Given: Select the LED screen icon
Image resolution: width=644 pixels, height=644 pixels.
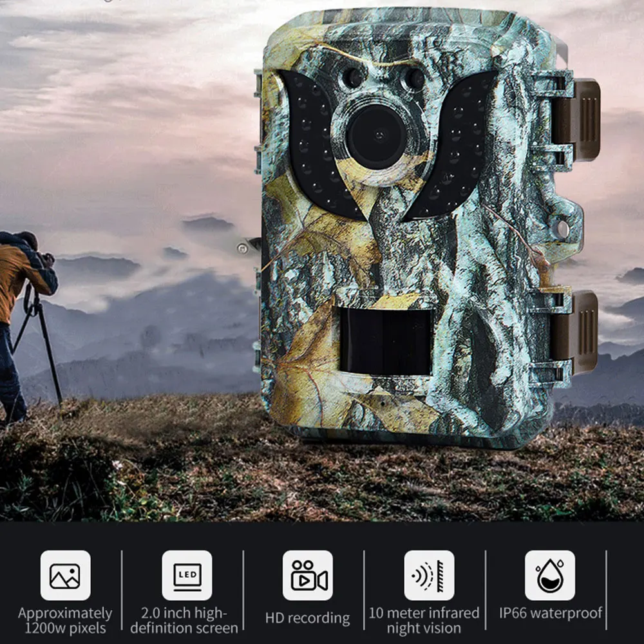Looking at the screenshot, I should click(x=187, y=575).
